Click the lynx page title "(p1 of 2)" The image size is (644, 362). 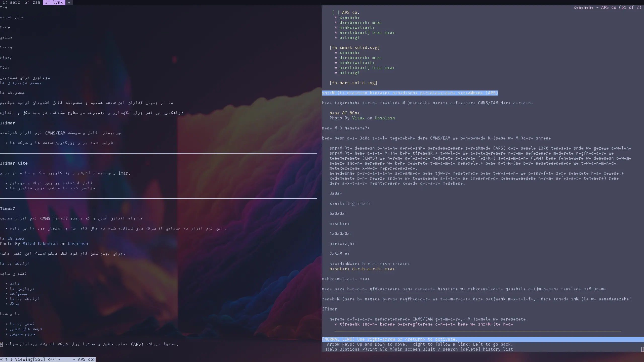click(x=630, y=7)
